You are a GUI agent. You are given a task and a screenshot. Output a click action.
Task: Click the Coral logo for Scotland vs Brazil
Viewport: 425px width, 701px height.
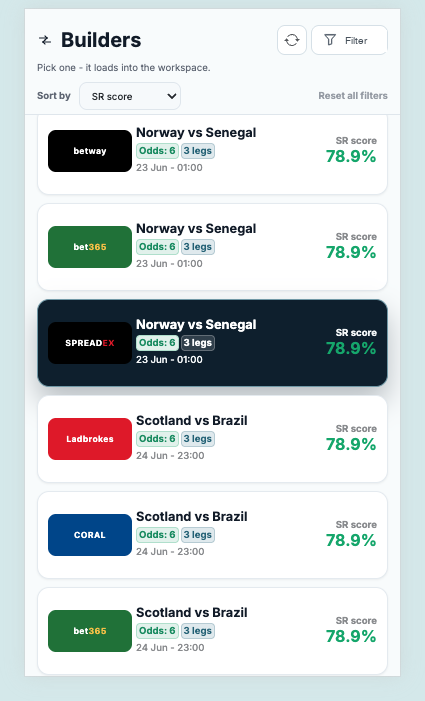90,535
